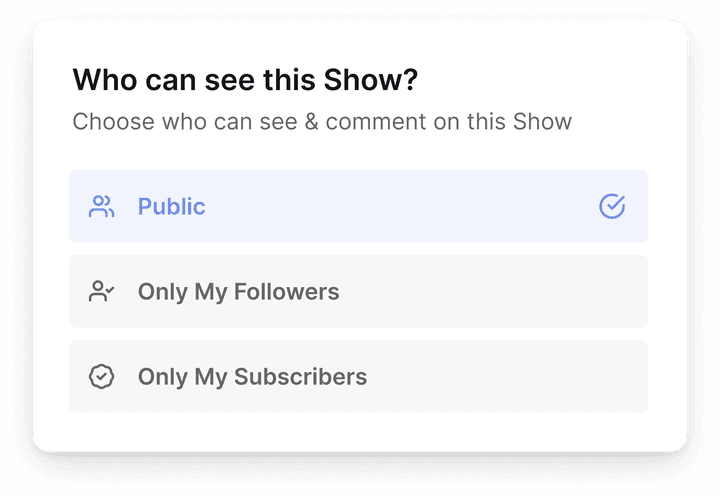This screenshot has width=720, height=497.
Task: Click the selected-state checkmark in Public row
Action: click(x=612, y=206)
